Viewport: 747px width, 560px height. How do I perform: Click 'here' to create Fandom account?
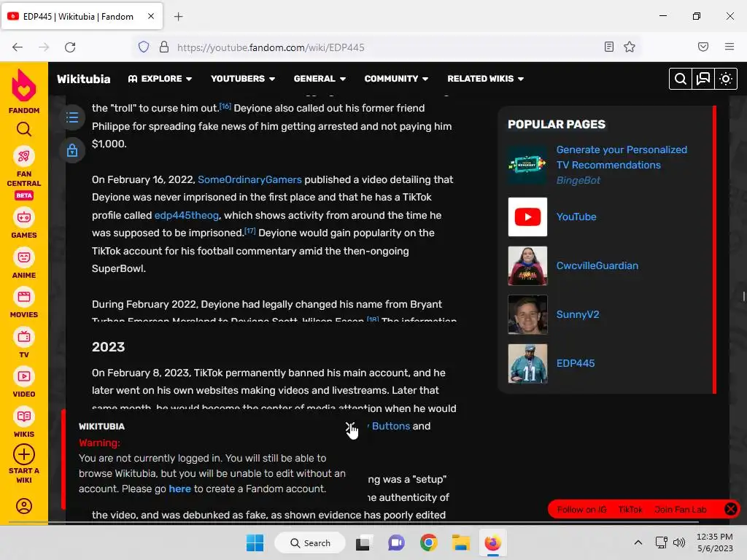click(179, 489)
